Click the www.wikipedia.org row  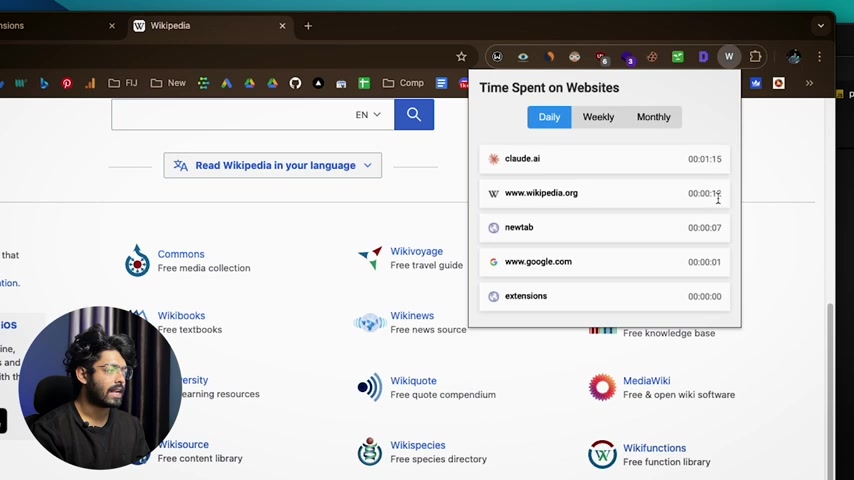point(605,193)
